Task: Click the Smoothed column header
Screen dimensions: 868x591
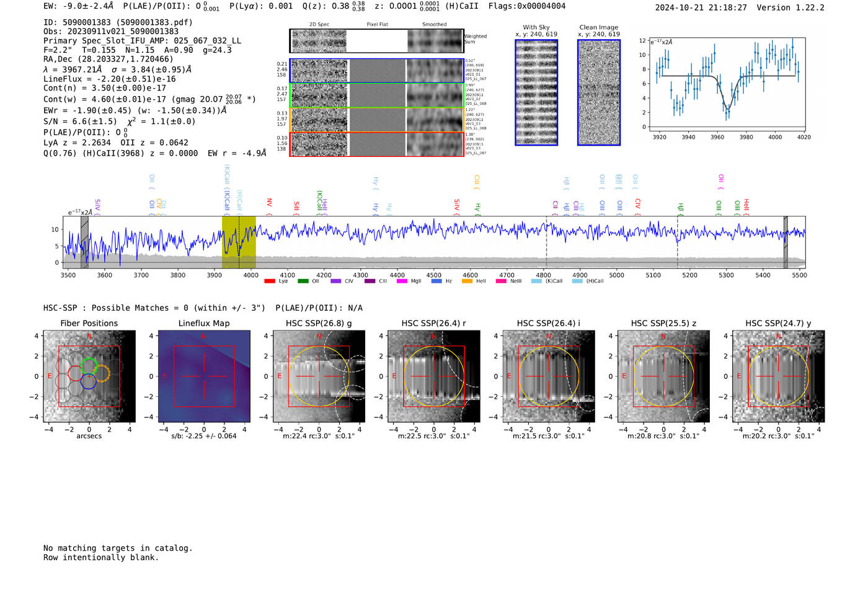Action: [434, 25]
